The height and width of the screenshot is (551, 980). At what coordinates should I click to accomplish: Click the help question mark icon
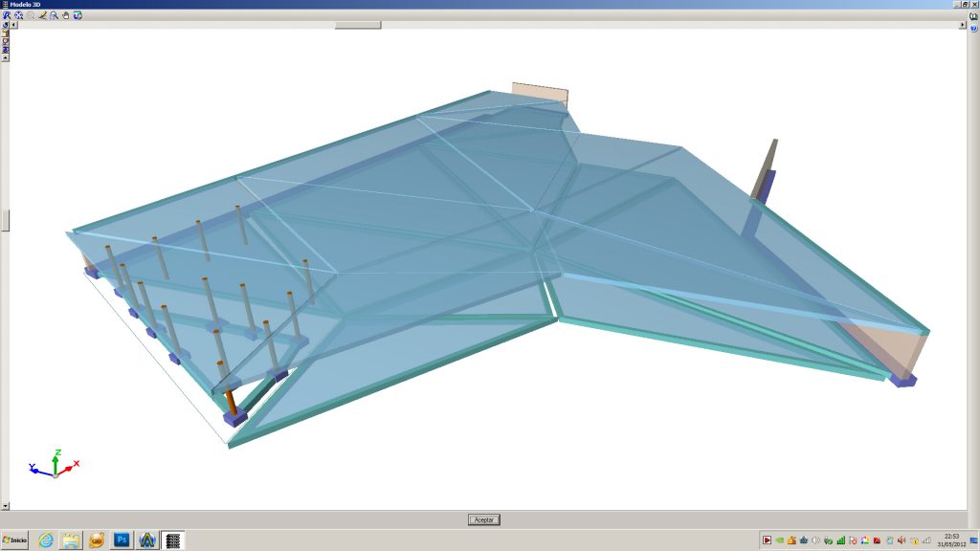click(973, 28)
